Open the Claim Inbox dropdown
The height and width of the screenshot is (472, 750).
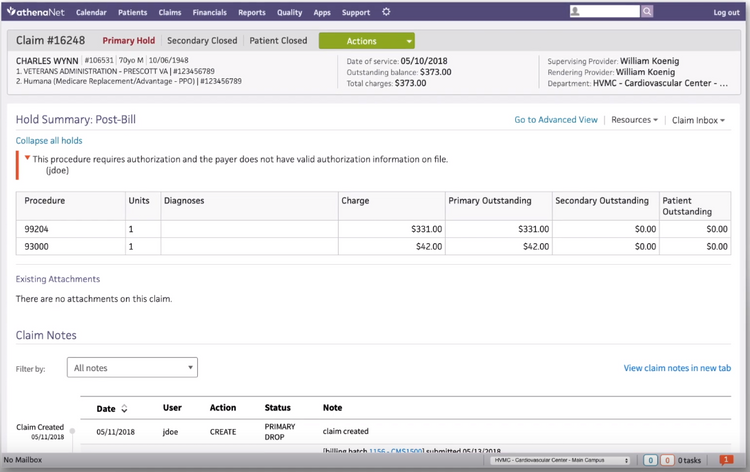click(x=698, y=120)
